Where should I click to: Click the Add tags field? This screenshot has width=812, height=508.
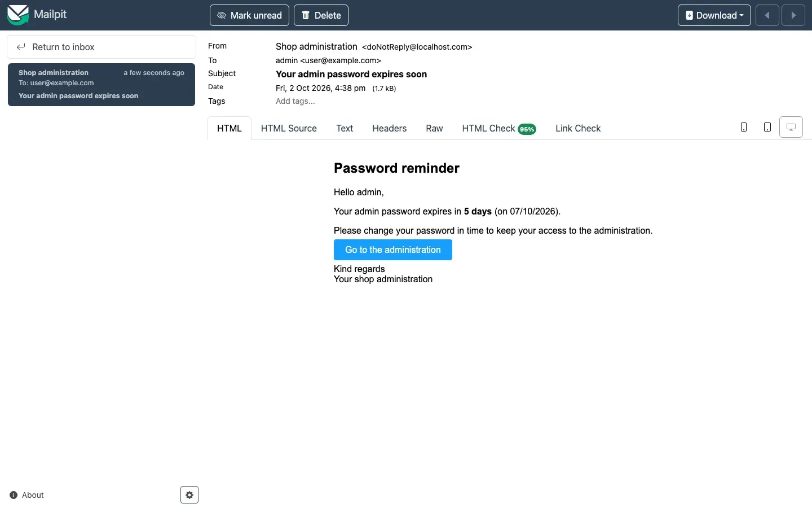295,101
